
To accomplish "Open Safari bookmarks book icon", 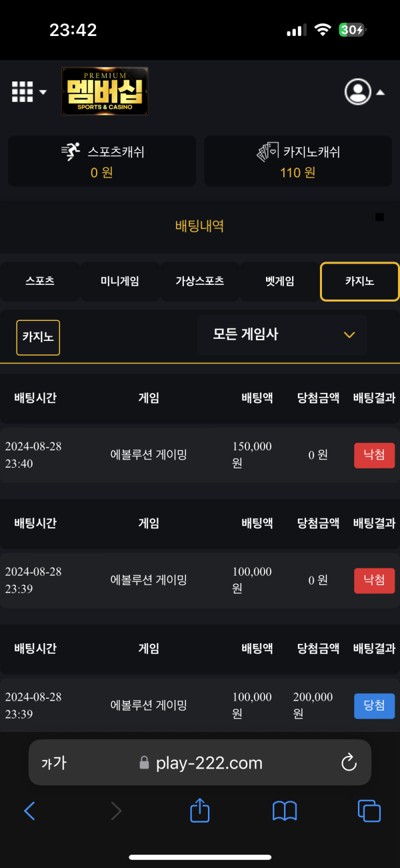I will [x=285, y=811].
